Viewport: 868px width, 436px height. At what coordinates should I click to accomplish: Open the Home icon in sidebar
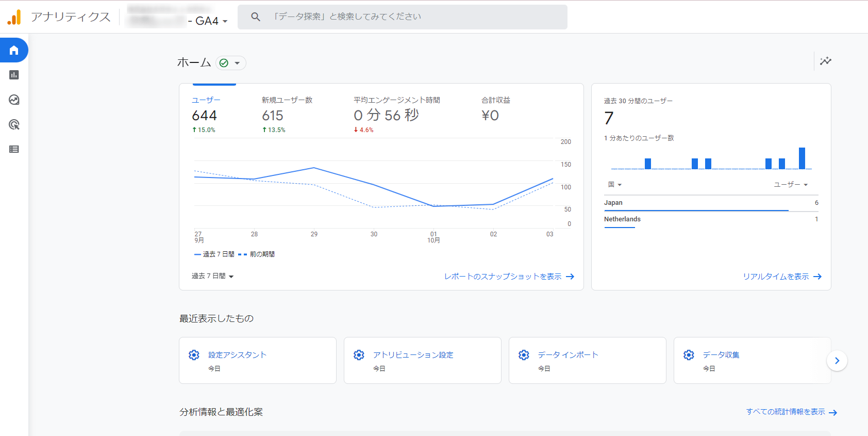point(14,50)
